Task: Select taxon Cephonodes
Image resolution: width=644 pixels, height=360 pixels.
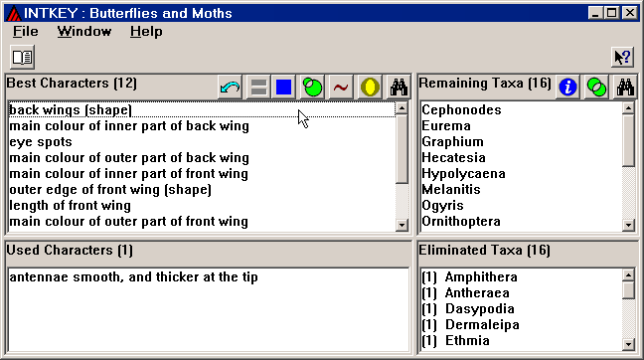Action: point(521,109)
